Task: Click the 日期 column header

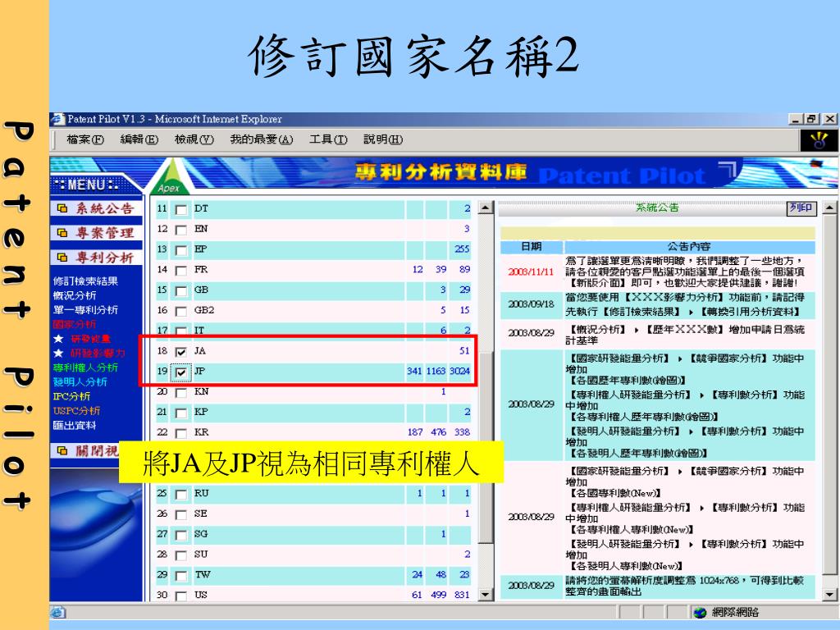Action: point(532,246)
